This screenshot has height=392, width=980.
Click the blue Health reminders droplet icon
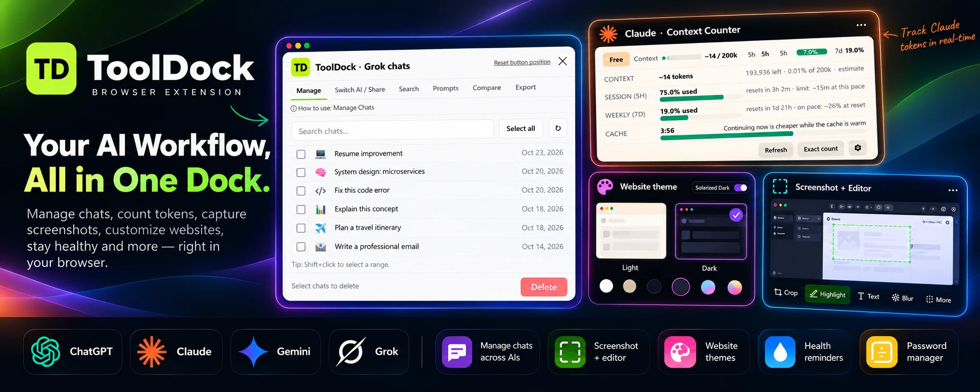click(780, 352)
